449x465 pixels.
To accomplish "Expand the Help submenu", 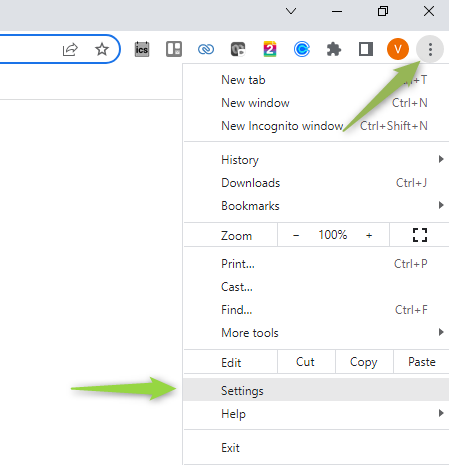I will tap(316, 414).
